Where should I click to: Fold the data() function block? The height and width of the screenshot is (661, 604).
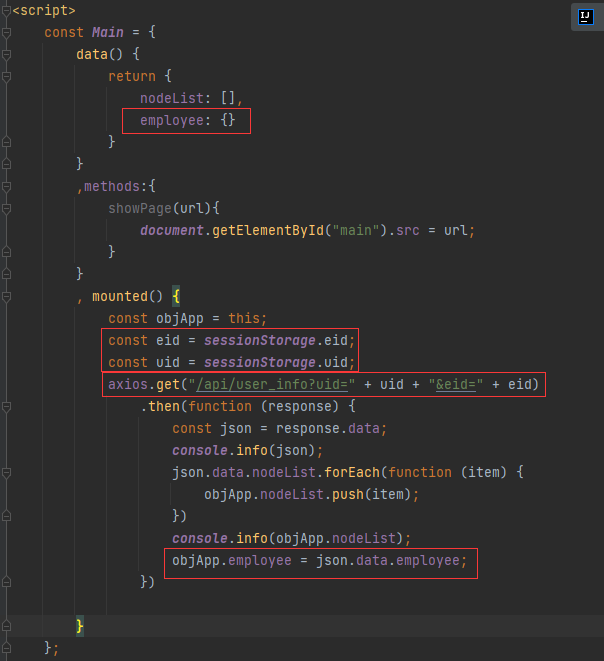tap(6, 55)
